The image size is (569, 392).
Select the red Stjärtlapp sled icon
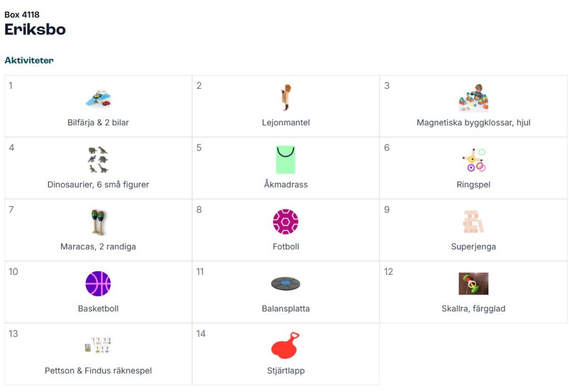pos(286,345)
